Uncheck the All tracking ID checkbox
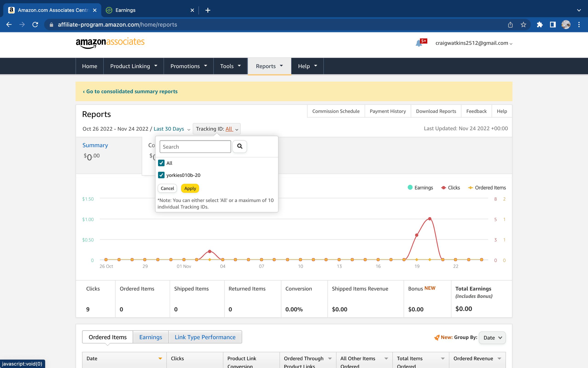The height and width of the screenshot is (368, 588). click(161, 163)
